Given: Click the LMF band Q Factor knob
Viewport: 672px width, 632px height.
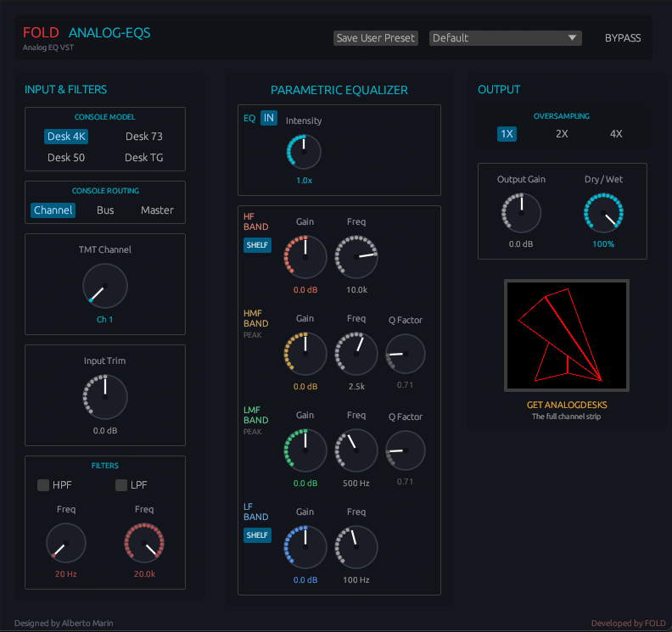Looking at the screenshot, I should [406, 450].
